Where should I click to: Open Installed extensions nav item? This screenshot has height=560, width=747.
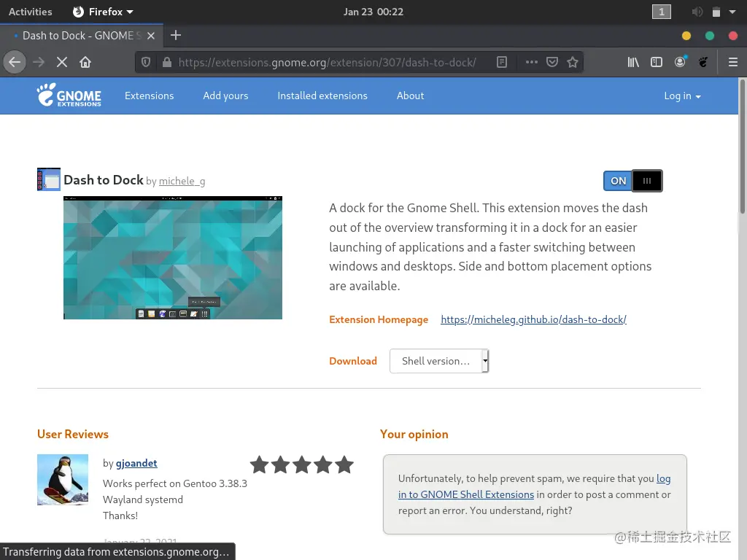[x=322, y=96]
